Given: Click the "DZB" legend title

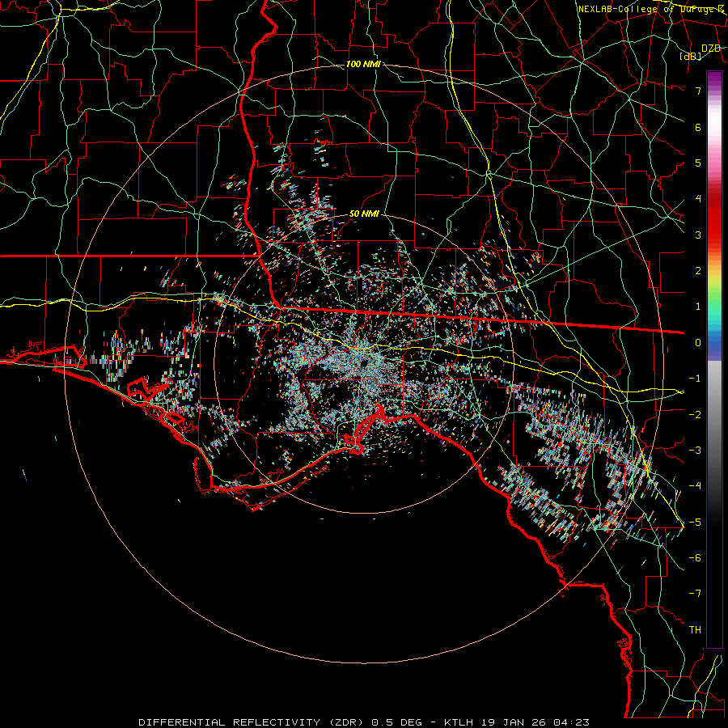Looking at the screenshot, I should click(x=711, y=49).
